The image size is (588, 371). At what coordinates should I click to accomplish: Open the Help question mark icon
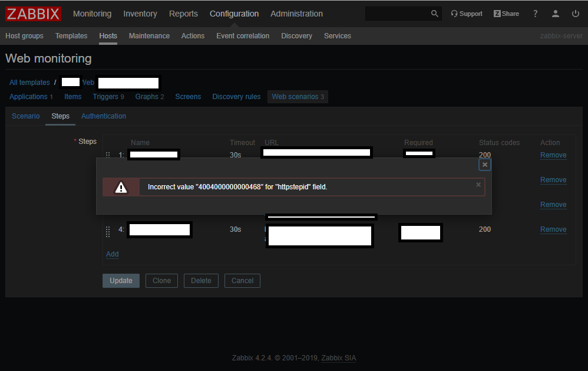(x=535, y=14)
